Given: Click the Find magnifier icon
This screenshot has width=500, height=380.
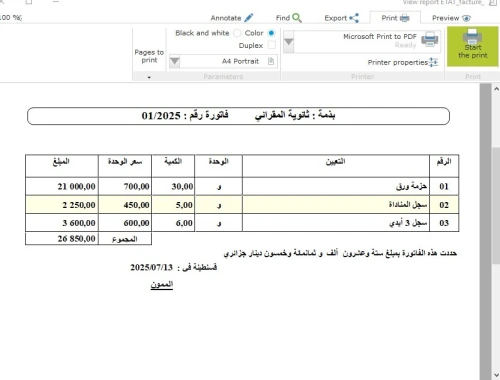Looking at the screenshot, I should click(x=297, y=18).
